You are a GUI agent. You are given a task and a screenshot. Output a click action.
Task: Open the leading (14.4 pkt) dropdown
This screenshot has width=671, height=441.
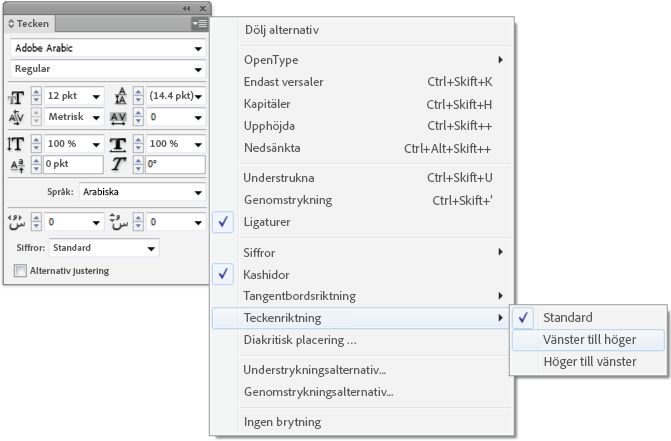tap(199, 96)
